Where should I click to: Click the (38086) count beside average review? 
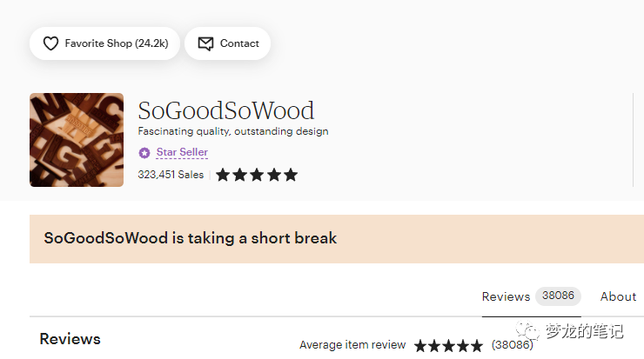pyautogui.click(x=513, y=344)
